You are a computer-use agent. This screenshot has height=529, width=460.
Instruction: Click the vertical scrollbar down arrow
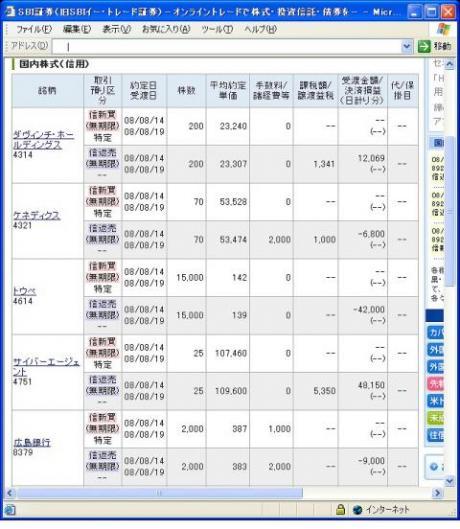point(450,480)
